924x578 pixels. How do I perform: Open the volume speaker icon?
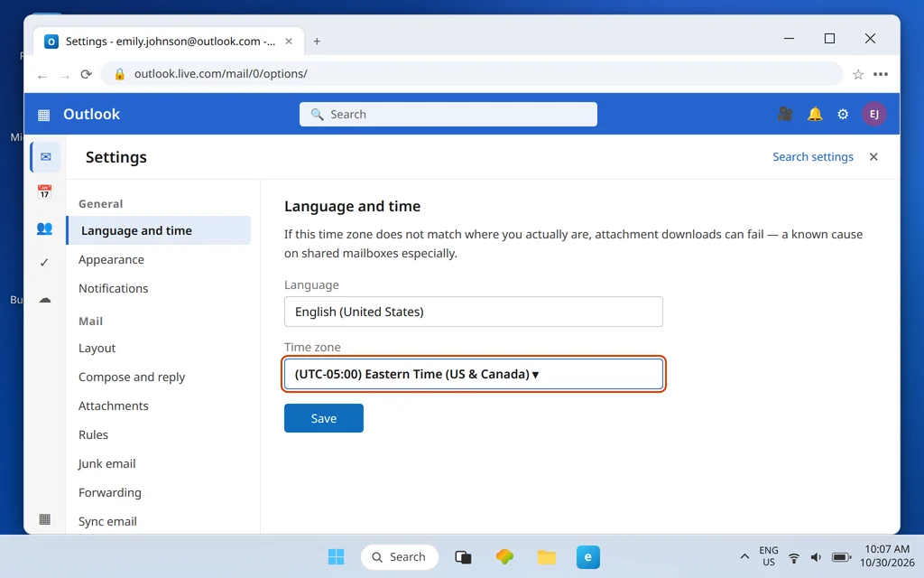(x=816, y=557)
